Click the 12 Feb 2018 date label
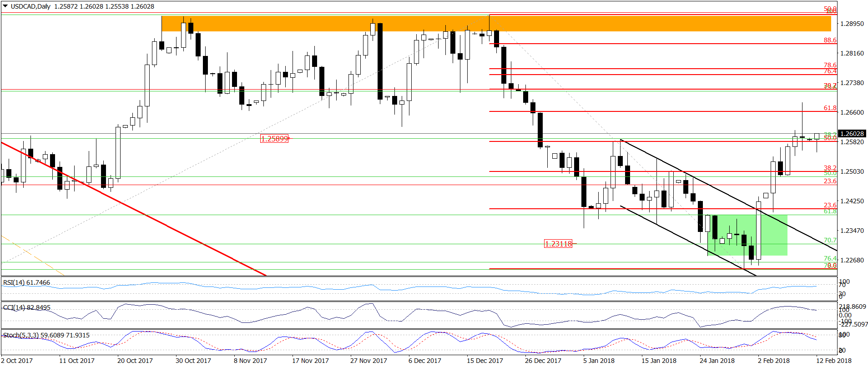The image size is (868, 367). tap(834, 361)
